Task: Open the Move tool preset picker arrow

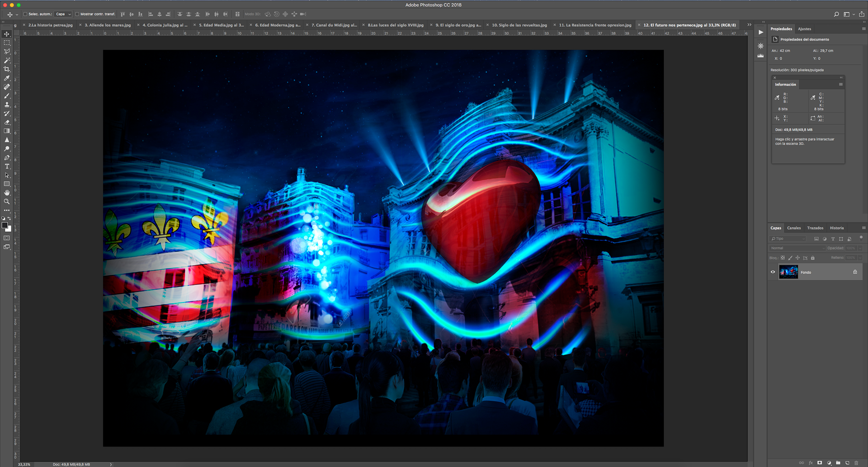Action: (x=17, y=14)
